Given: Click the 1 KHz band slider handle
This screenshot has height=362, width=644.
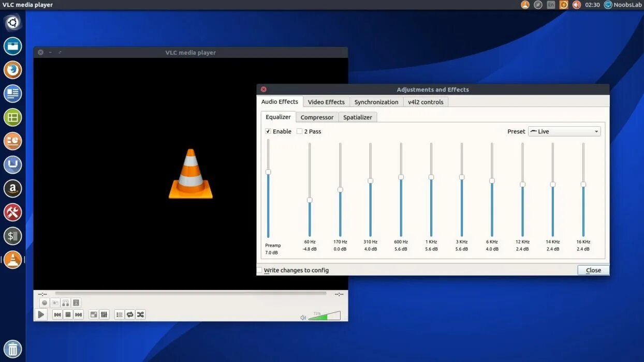Looking at the screenshot, I should (431, 177).
